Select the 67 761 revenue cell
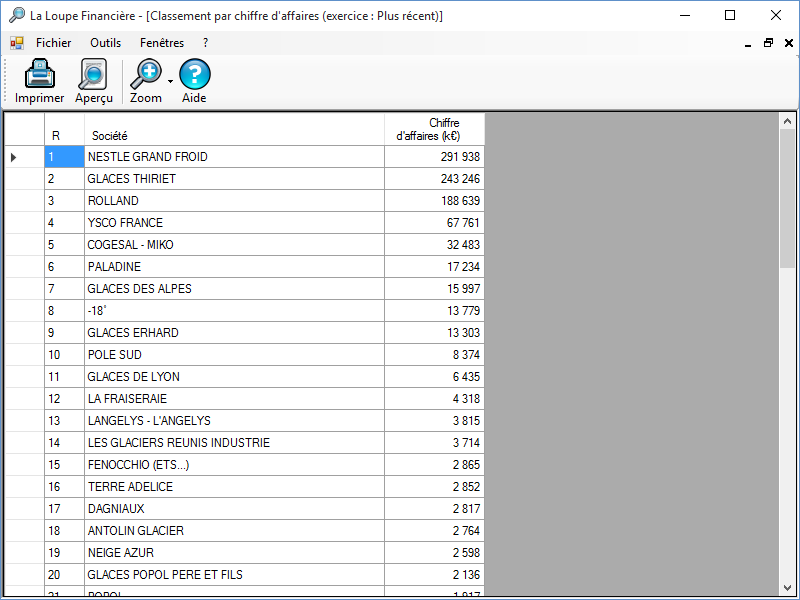Image resolution: width=800 pixels, height=600 pixels. [434, 223]
